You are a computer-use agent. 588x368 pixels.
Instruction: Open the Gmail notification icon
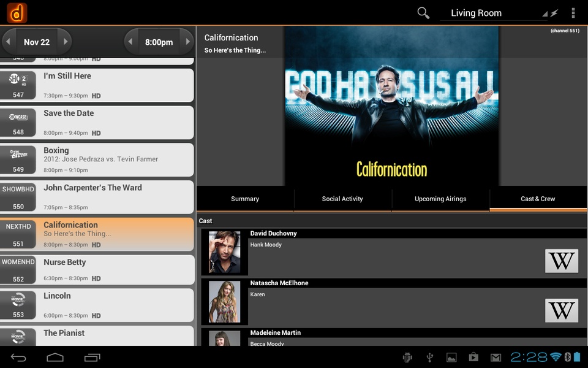[496, 358]
